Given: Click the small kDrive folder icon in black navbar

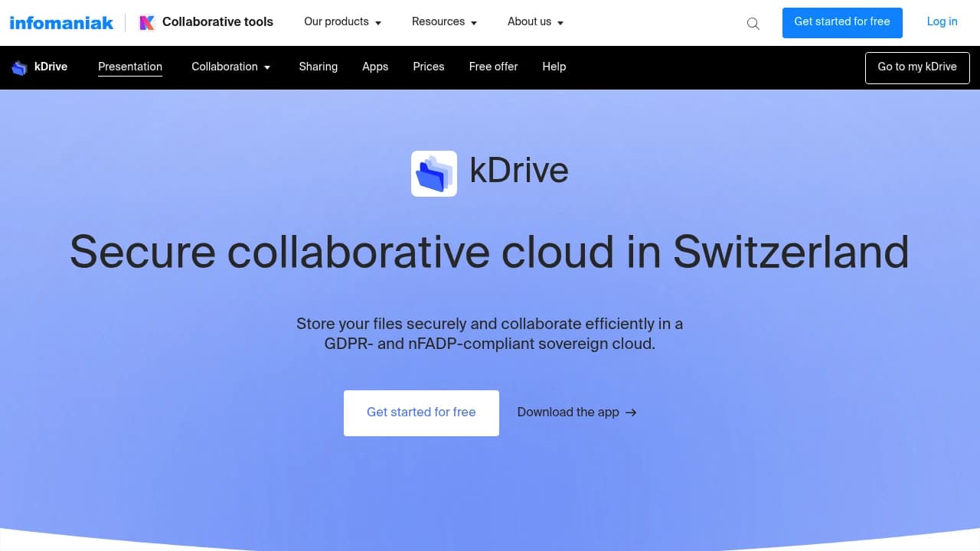Looking at the screenshot, I should [x=19, y=67].
